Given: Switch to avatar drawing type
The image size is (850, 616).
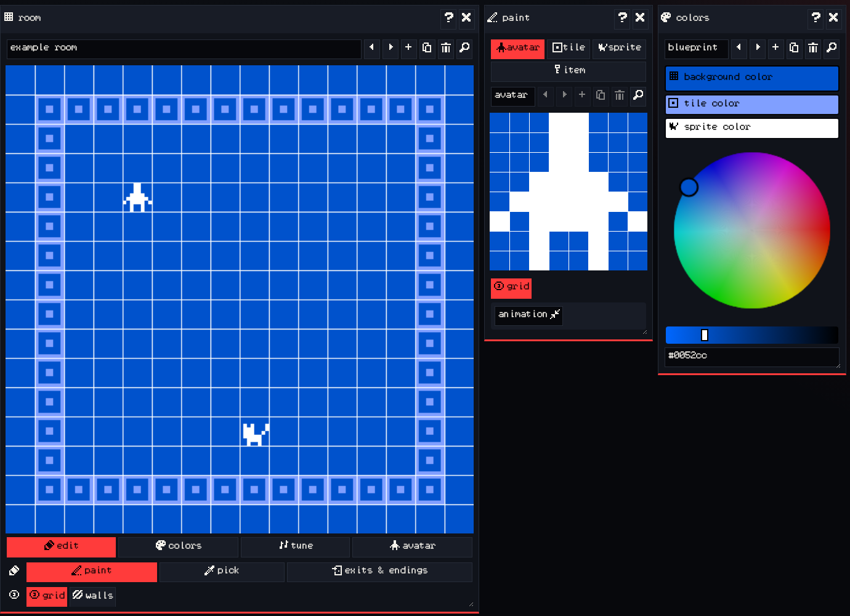Looking at the screenshot, I should coord(517,48).
